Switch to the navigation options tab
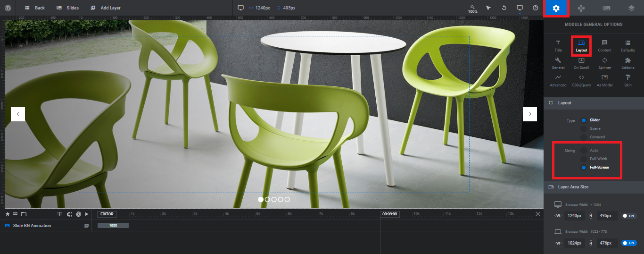This screenshot has height=254, width=644. (581, 8)
